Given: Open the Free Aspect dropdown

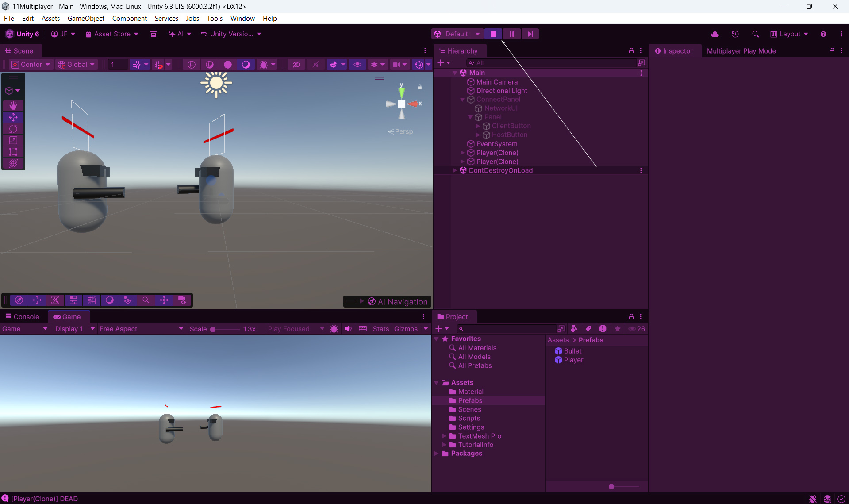Looking at the screenshot, I should [141, 329].
